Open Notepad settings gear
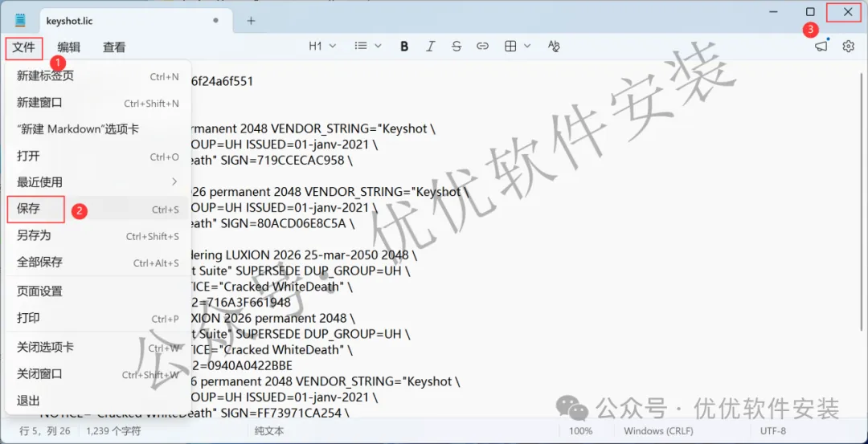Screen dimensions: 868x444 tap(848, 47)
